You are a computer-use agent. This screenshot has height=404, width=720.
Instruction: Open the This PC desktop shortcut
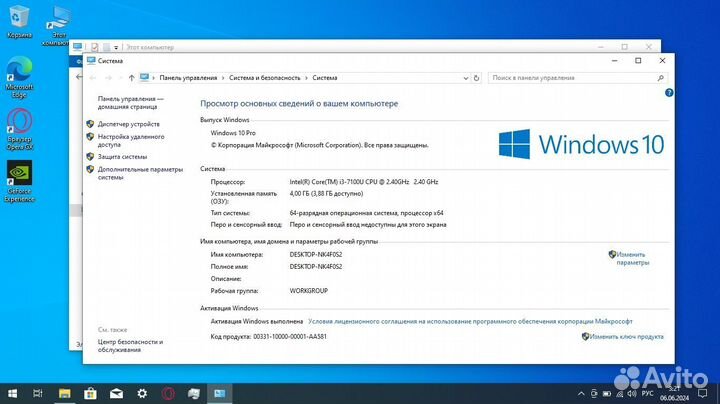click(57, 26)
